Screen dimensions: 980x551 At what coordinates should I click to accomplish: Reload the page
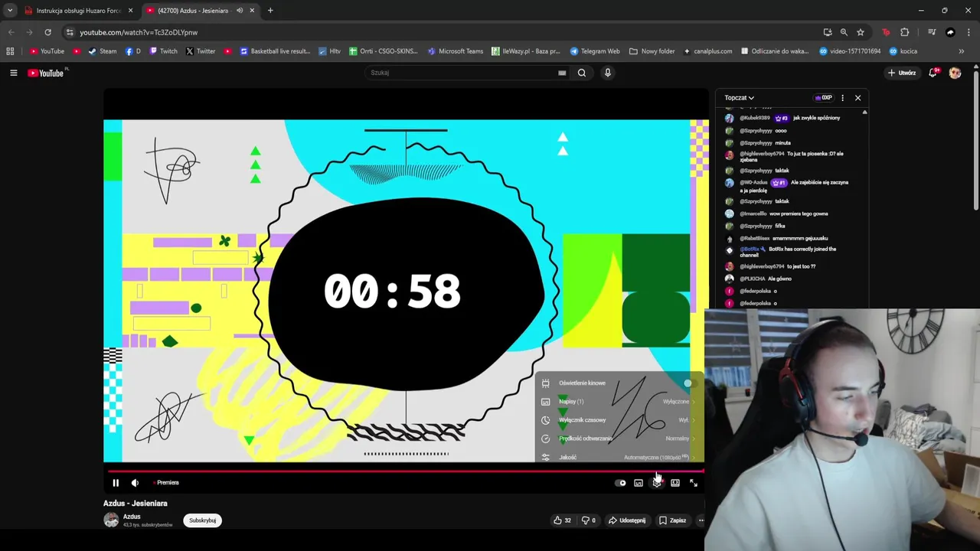click(47, 32)
